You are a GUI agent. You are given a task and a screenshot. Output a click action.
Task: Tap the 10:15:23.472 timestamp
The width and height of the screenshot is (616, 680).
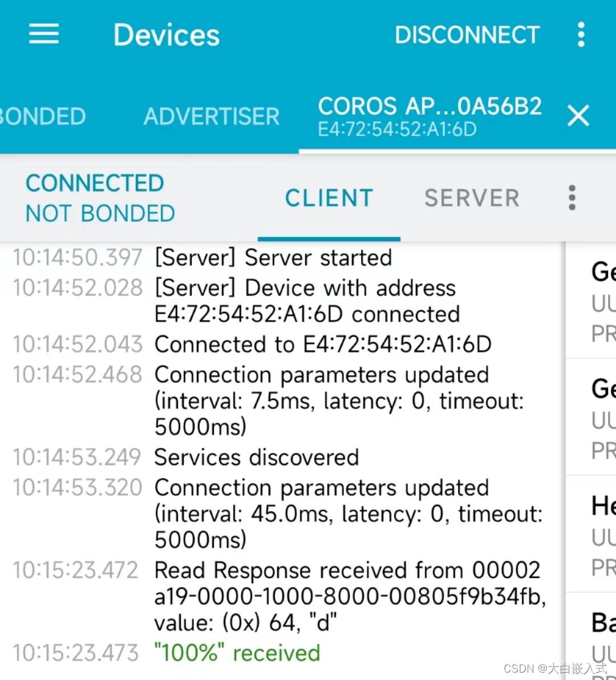tap(75, 570)
